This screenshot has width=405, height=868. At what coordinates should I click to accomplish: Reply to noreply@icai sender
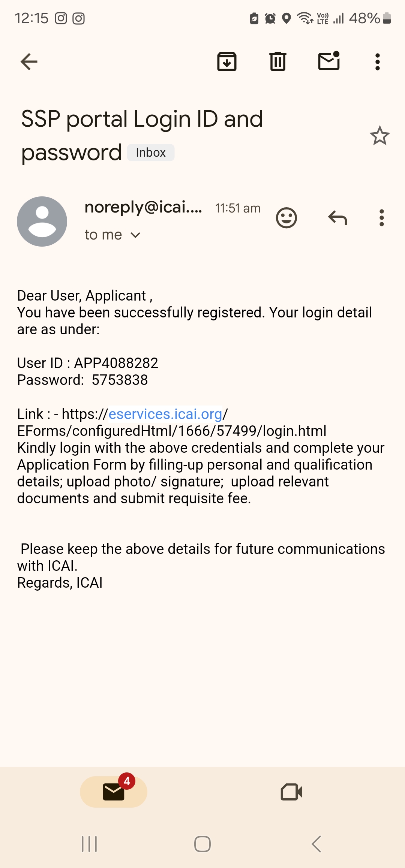(x=337, y=218)
